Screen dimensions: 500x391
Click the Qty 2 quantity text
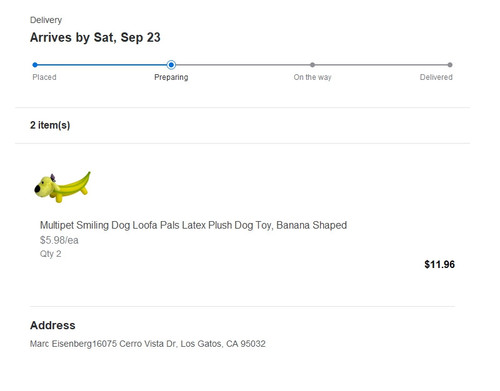point(50,254)
